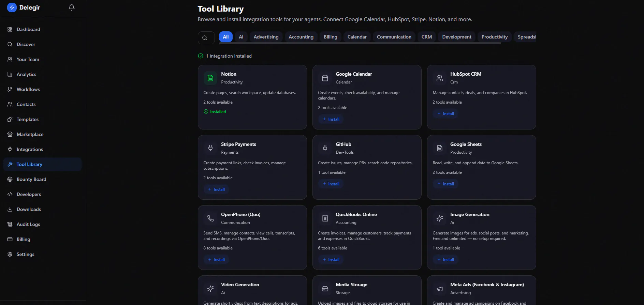
Task: Click the Billing card icon in sidebar
Action: [10, 239]
